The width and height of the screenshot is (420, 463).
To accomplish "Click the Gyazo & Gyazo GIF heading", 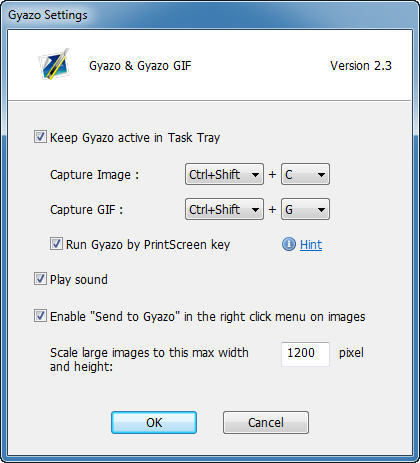I will click(x=140, y=66).
